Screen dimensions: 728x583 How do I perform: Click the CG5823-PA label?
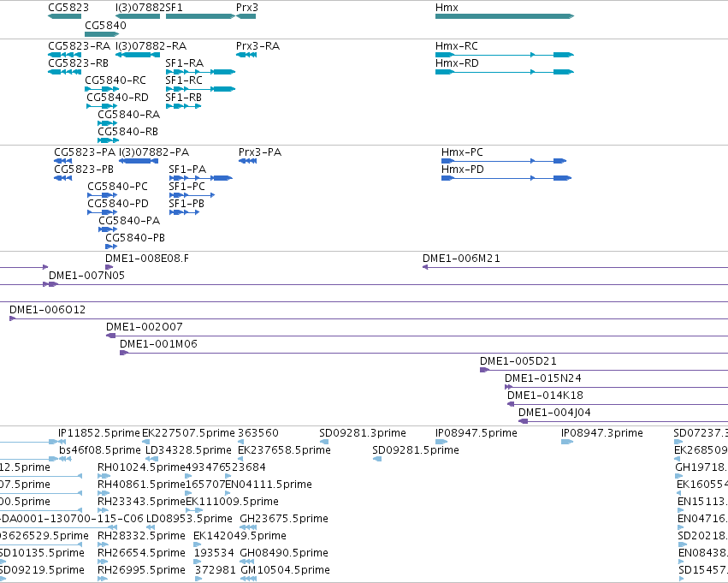point(85,152)
